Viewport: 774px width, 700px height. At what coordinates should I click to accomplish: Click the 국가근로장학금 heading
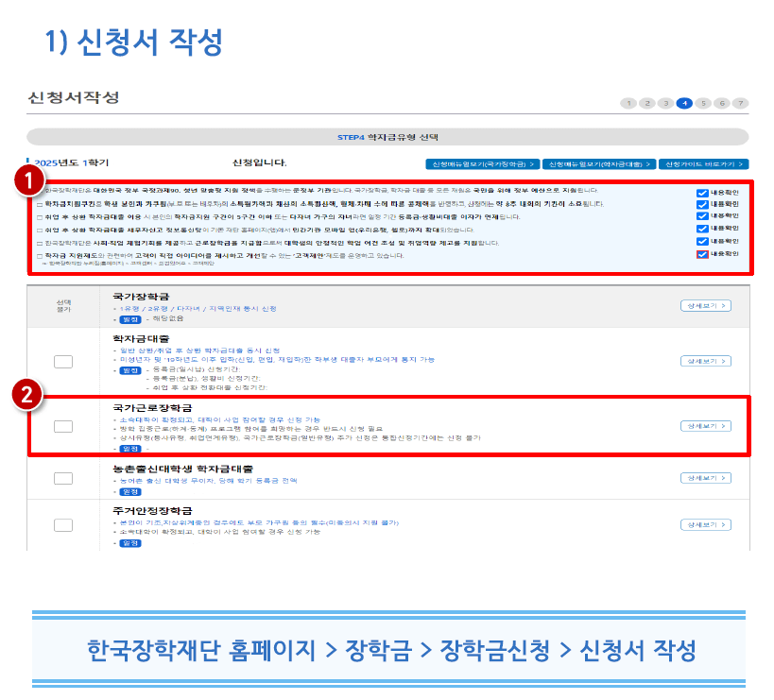152,408
